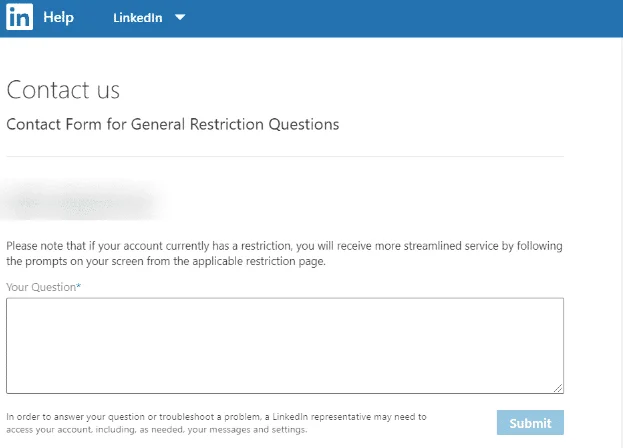Click the restriction notice paragraph text
This screenshot has height=448, width=623.
[284, 253]
